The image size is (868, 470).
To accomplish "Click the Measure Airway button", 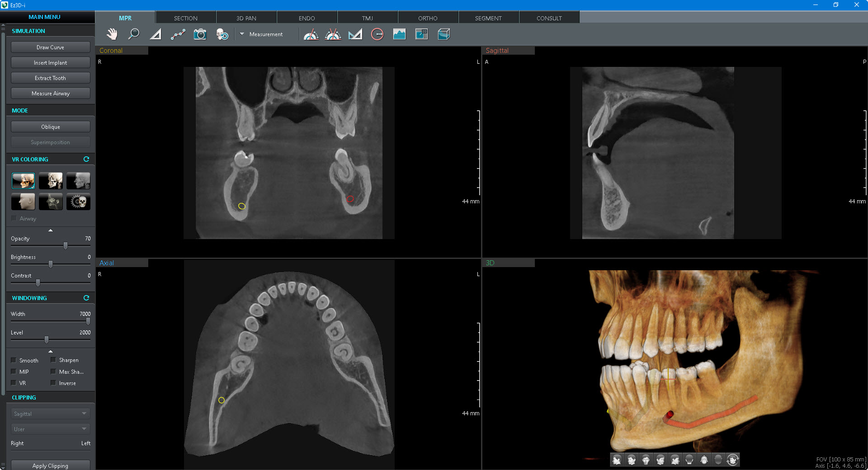I will click(x=50, y=93).
